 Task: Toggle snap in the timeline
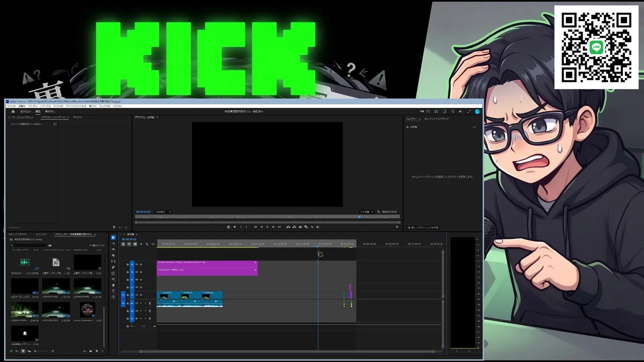(x=129, y=244)
